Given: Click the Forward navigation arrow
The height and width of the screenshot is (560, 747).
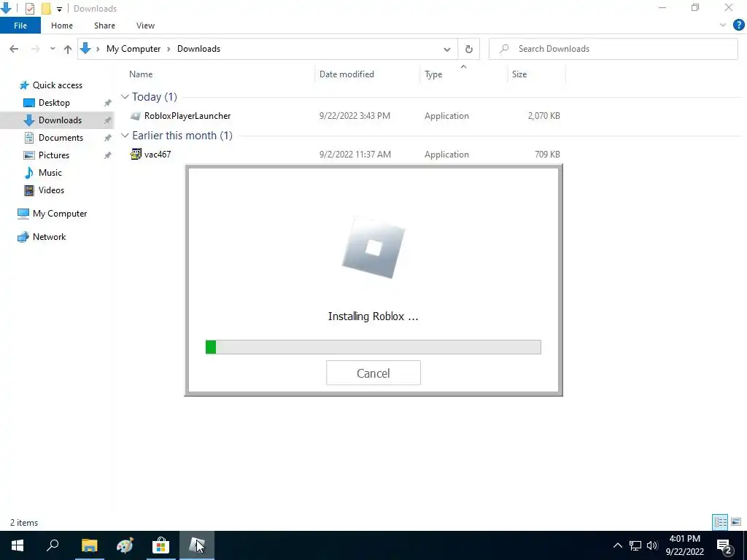Looking at the screenshot, I should point(35,49).
